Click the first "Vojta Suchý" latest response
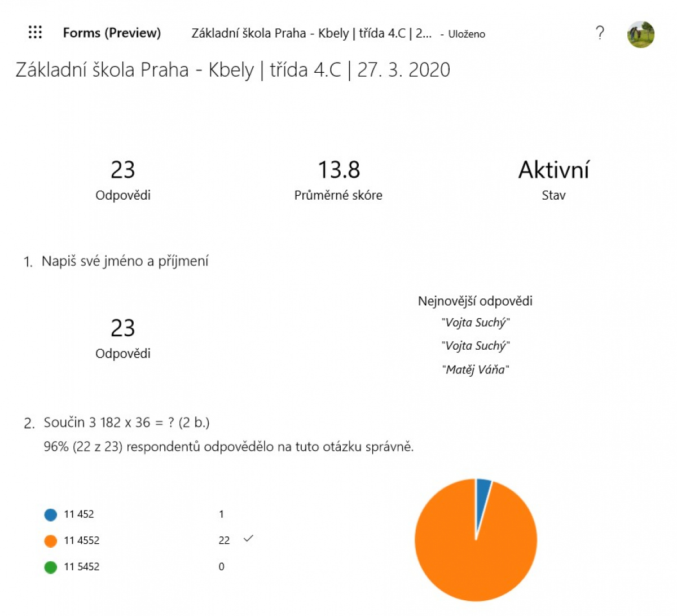 (476, 323)
